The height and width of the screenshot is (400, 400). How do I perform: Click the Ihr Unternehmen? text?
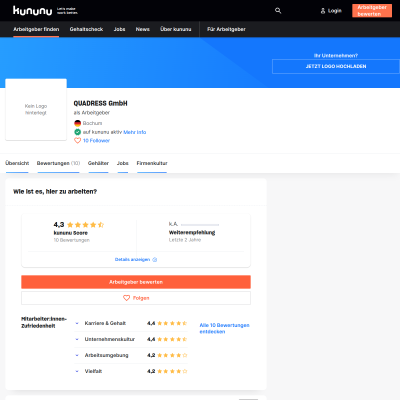click(336, 56)
